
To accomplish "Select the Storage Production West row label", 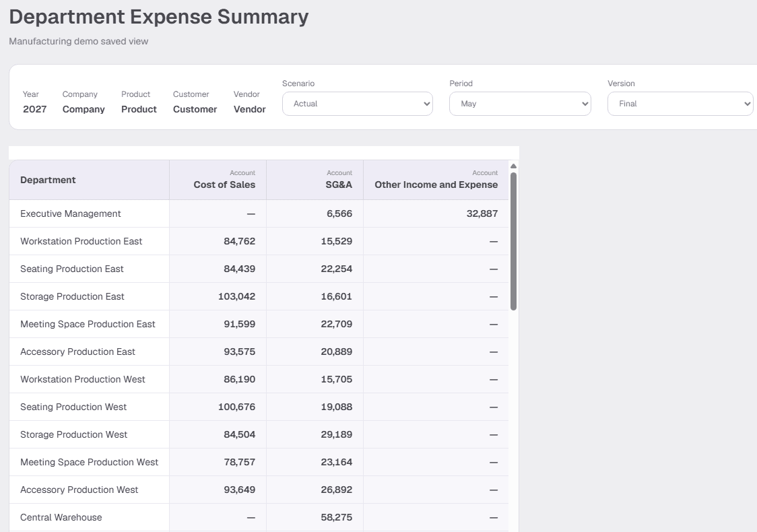I will [x=74, y=434].
